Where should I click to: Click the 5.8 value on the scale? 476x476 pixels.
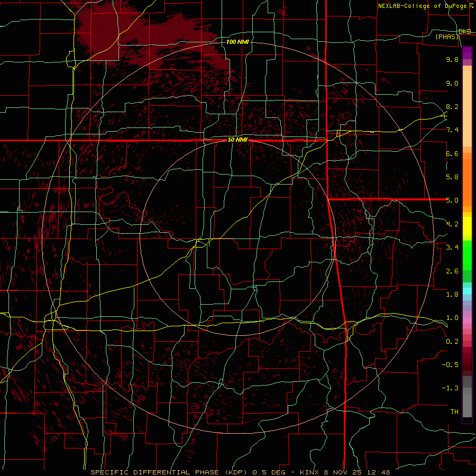[x=452, y=177]
